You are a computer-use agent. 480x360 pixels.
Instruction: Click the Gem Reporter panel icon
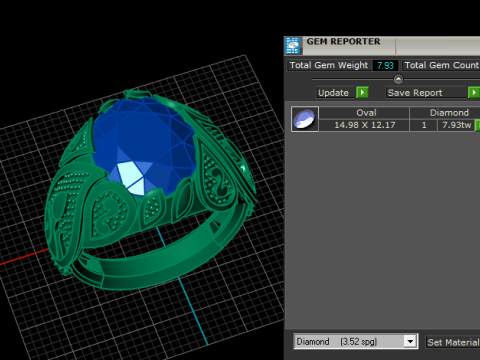tap(293, 46)
